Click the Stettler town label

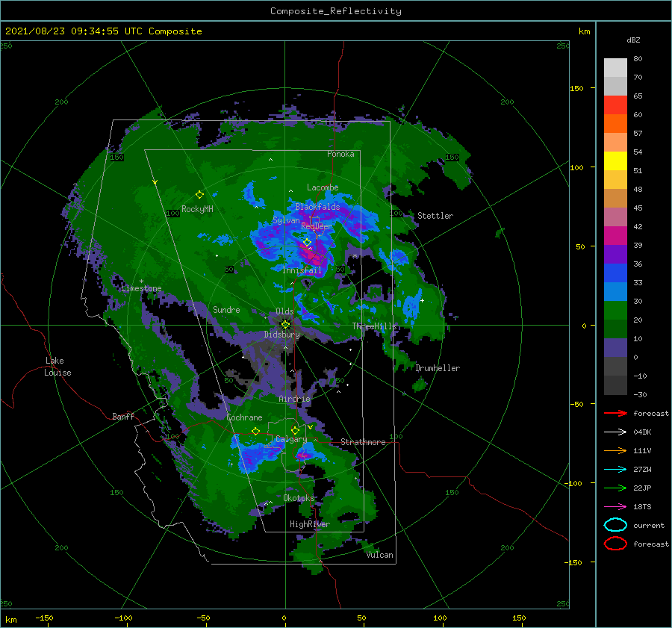(435, 216)
